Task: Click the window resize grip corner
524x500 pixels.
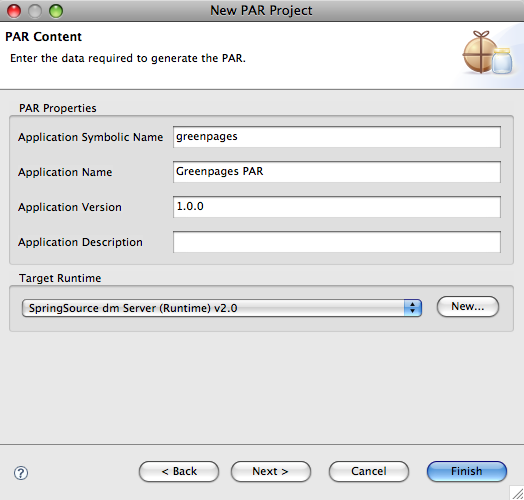Action: tap(517, 493)
